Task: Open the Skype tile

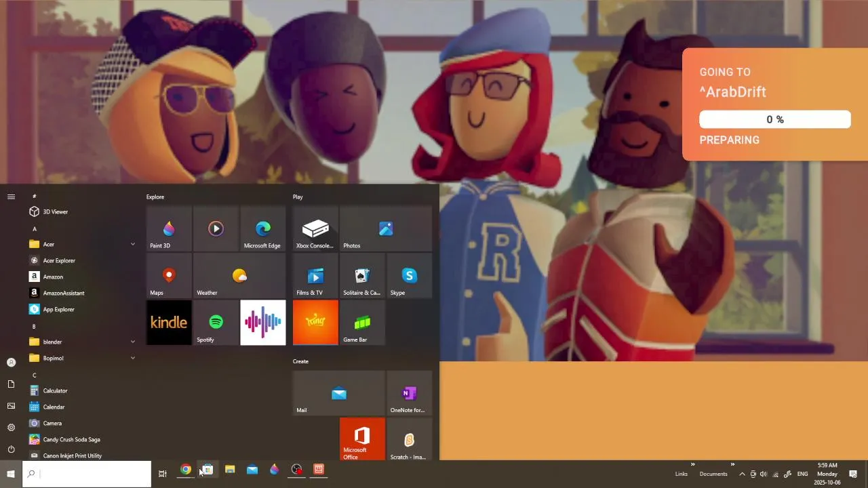Action: [409, 276]
